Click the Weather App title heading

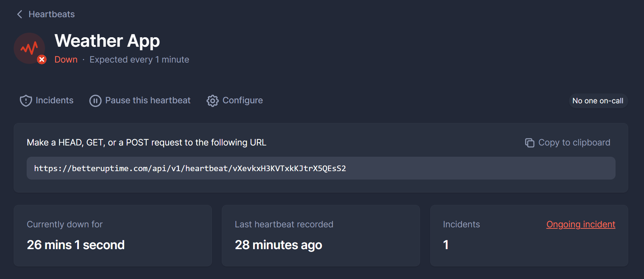pos(107,41)
